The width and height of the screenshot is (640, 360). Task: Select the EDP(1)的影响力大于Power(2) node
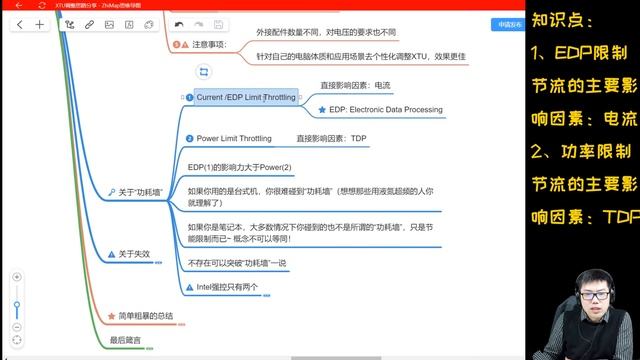pyautogui.click(x=240, y=167)
